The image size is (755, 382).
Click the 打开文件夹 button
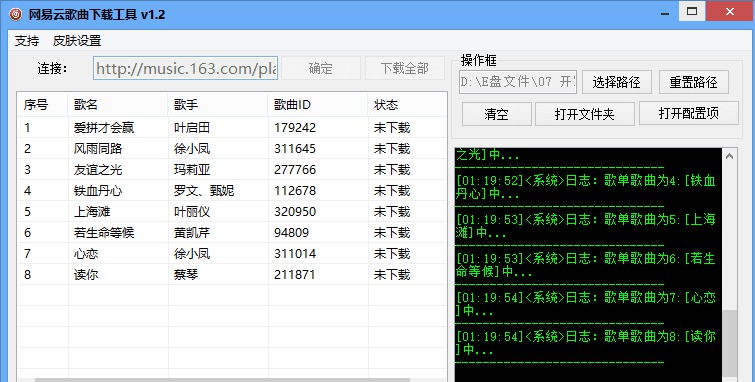point(585,114)
